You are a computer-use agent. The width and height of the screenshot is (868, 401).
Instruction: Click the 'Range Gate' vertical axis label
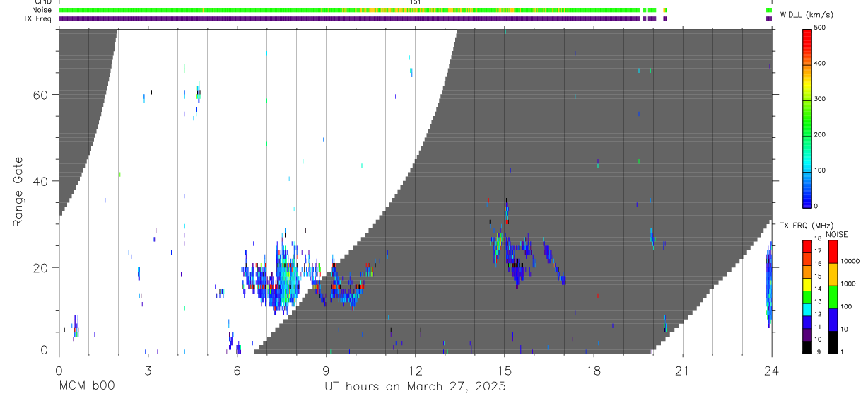[x=19, y=192]
